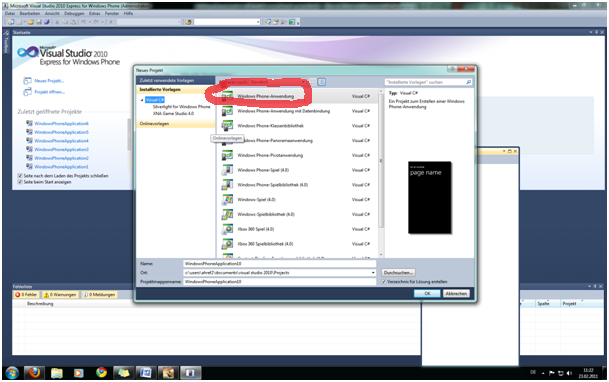609x382 pixels.
Task: Select Silverlight for Windows Phone tree item
Action: tap(181, 107)
